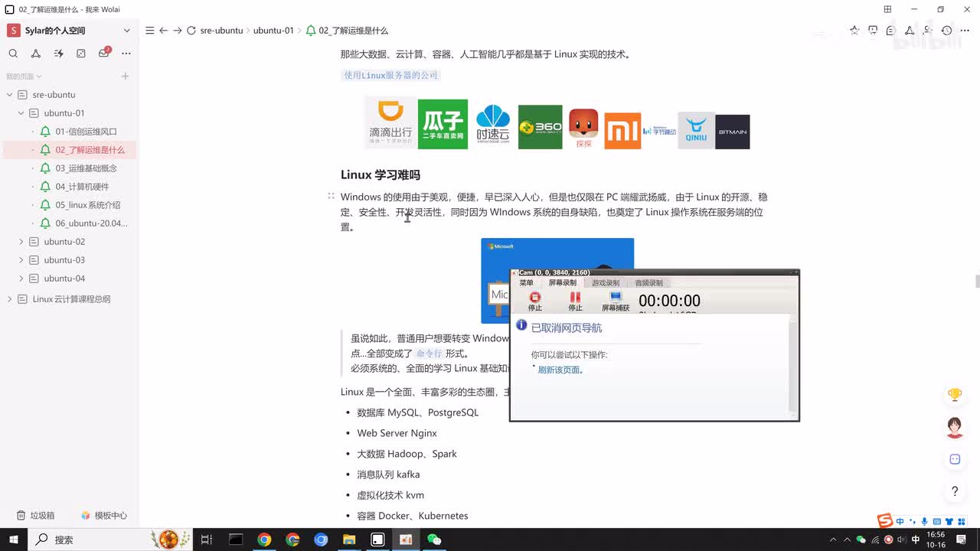980x551 pixels.
Task: Open the quick actions lightning icon
Action: 58,54
